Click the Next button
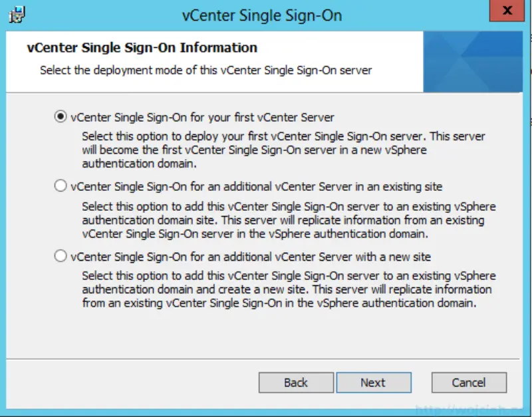 click(374, 382)
